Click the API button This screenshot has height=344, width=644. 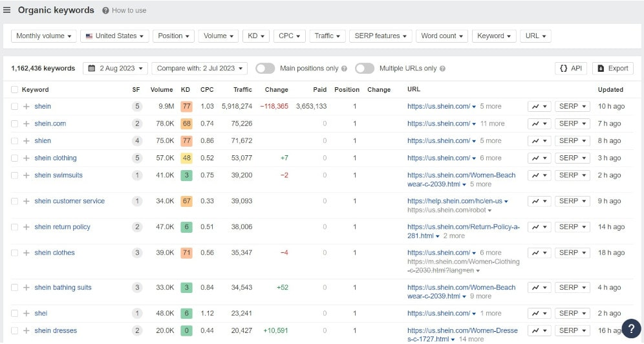571,69
